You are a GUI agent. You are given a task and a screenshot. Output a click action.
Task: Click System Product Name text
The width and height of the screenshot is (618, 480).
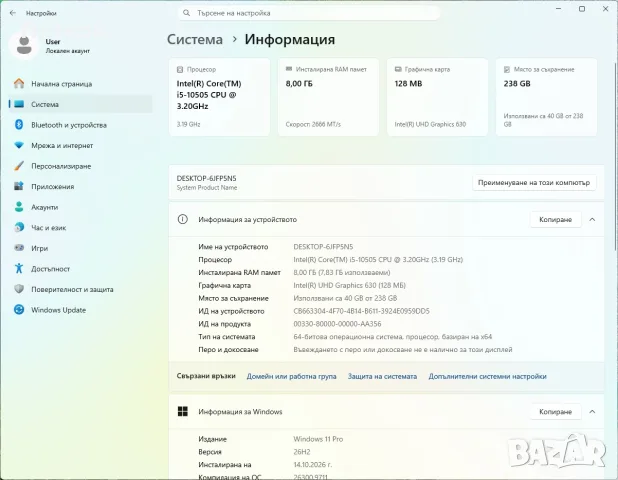[x=207, y=188]
